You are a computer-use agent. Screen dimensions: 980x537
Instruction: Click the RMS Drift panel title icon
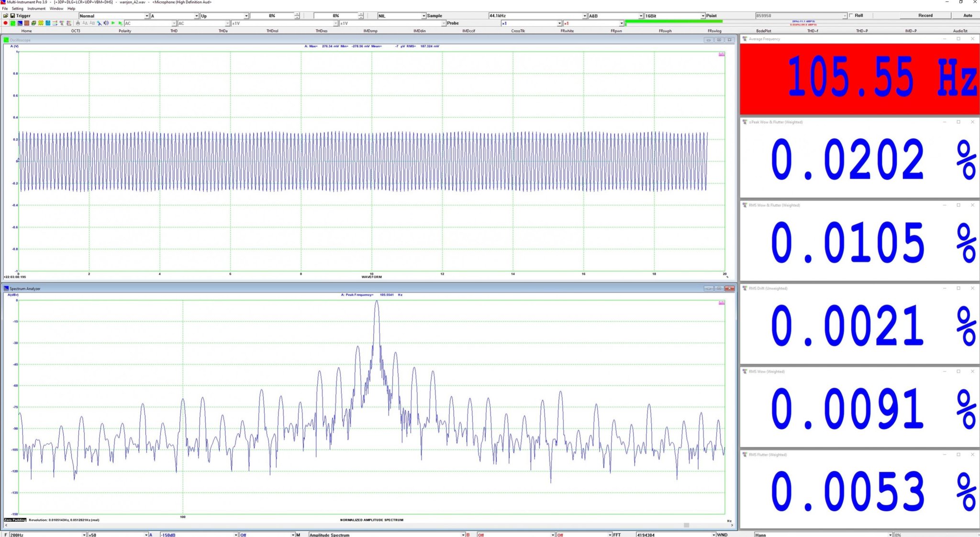745,288
